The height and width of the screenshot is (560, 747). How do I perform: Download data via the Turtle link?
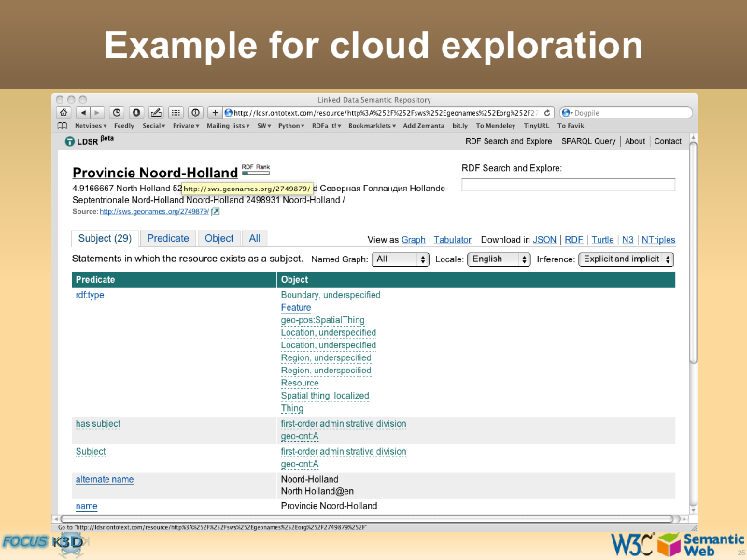pos(602,240)
